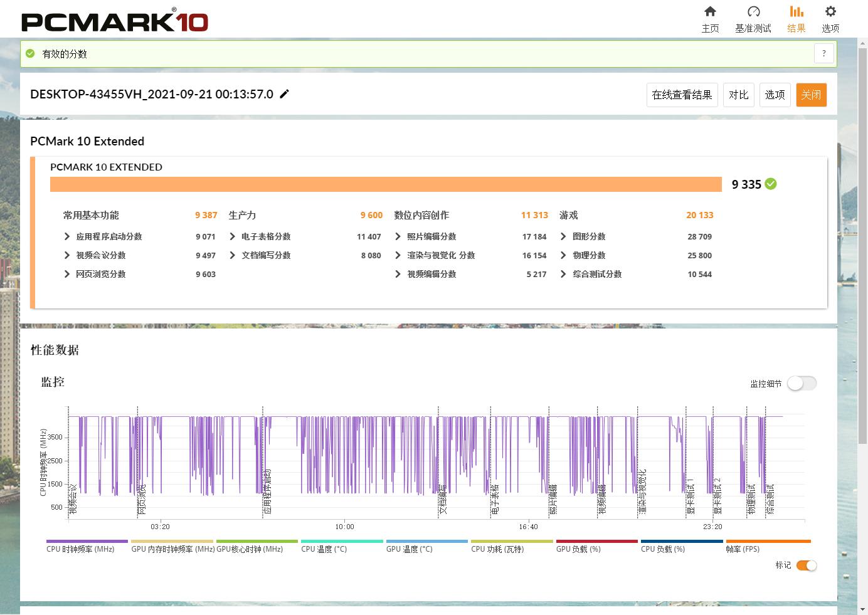
Task: Open the Options (选项) gear icon
Action: (830, 12)
